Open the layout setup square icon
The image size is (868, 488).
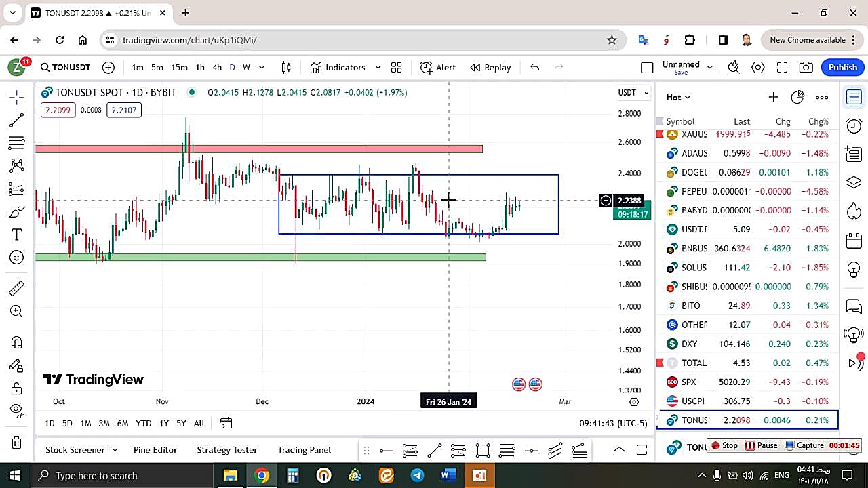[647, 67]
